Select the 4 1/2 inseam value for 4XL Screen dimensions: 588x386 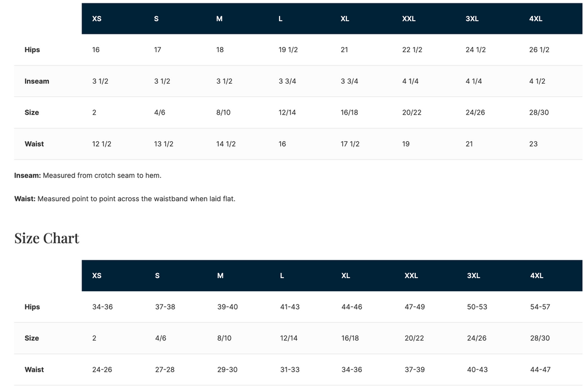pos(537,81)
